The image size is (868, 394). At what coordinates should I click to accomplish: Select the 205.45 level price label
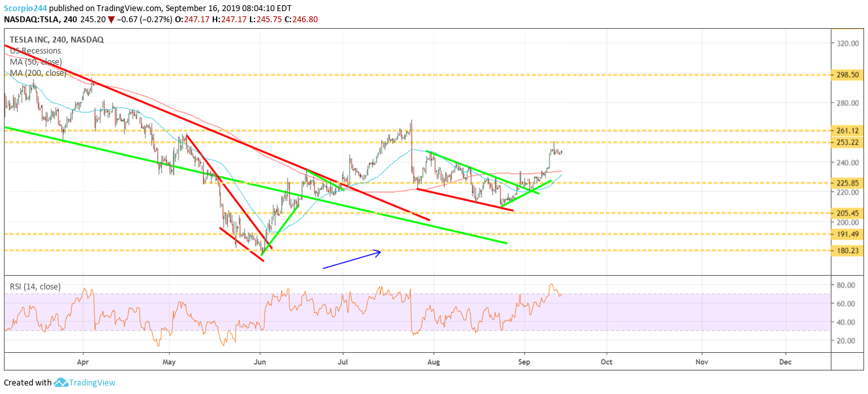[847, 213]
